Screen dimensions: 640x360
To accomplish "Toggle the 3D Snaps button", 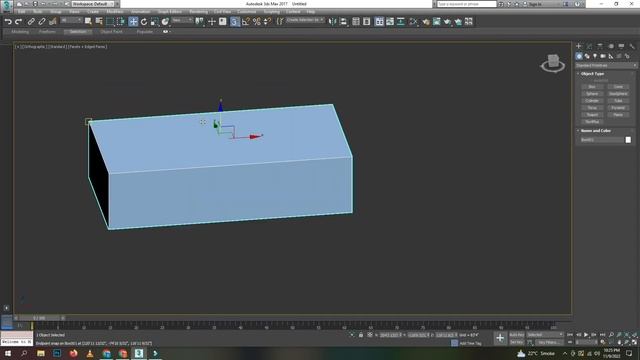I will pyautogui.click(x=234, y=22).
